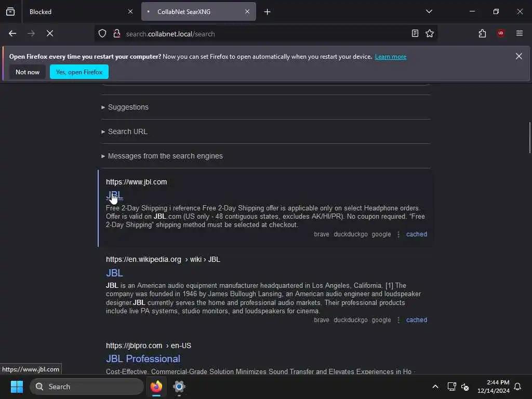Open the JBL Professional result
The image size is (532, 399).
pos(143,359)
